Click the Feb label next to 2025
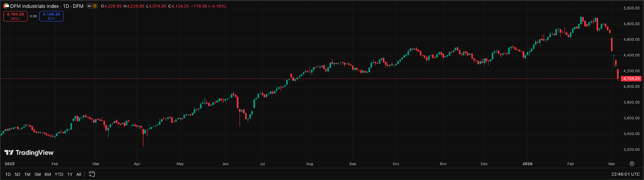The height and width of the screenshot is (180, 644). click(x=55, y=164)
